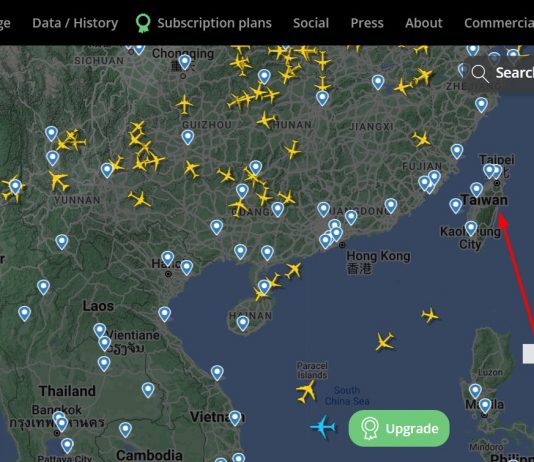534x462 pixels.
Task: Select the airplane near Paracel Islands
Action: 306,392
